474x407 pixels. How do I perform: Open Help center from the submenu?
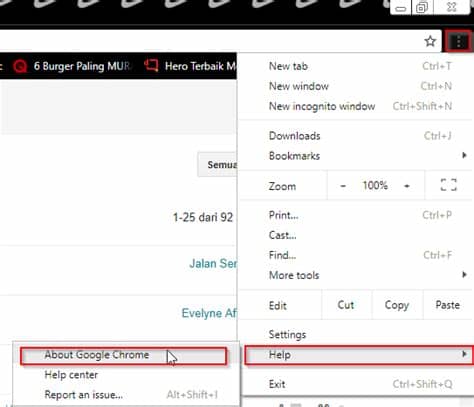point(126,375)
